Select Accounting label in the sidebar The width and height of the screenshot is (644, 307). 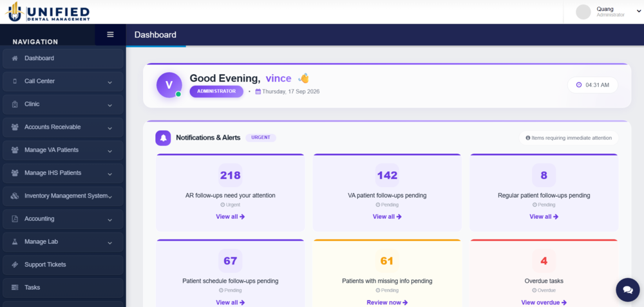[x=39, y=219]
